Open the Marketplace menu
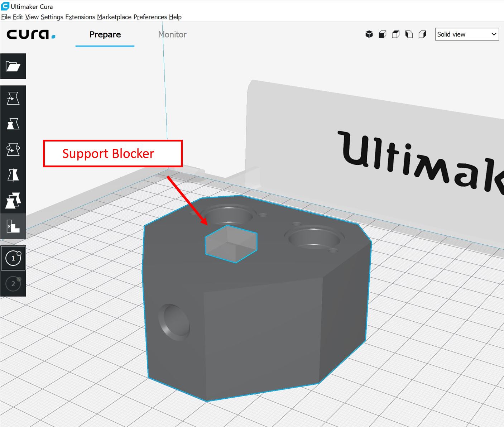This screenshot has height=427, width=504. [x=114, y=17]
